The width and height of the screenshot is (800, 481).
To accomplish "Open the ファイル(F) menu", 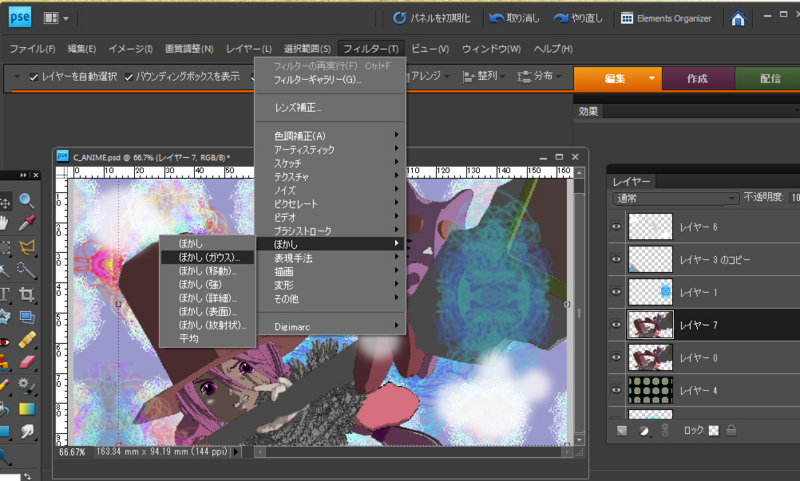I will 33,49.
